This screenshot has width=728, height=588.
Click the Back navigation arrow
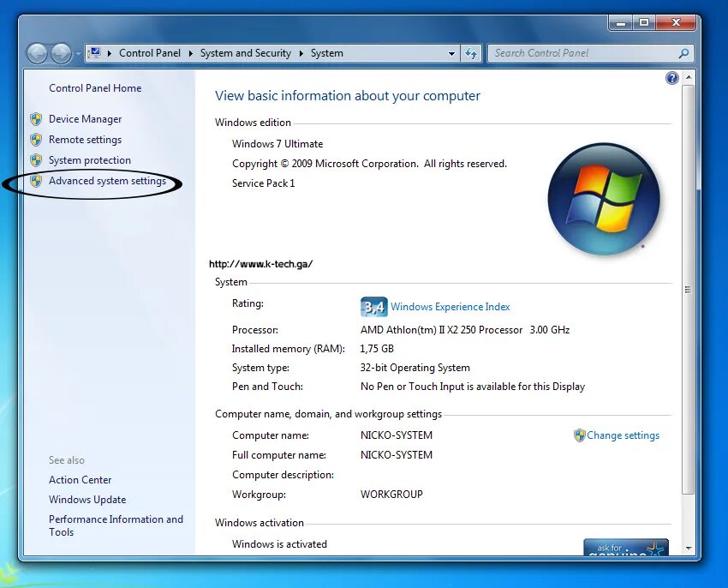click(37, 53)
